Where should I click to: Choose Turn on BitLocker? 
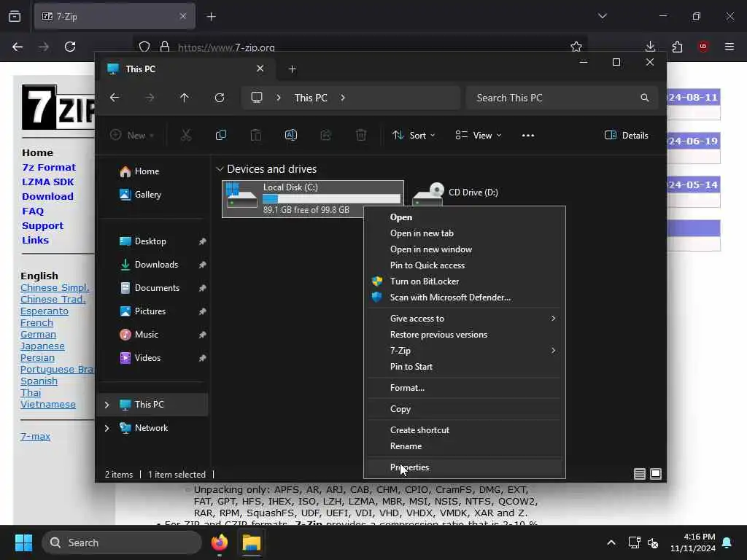424,281
